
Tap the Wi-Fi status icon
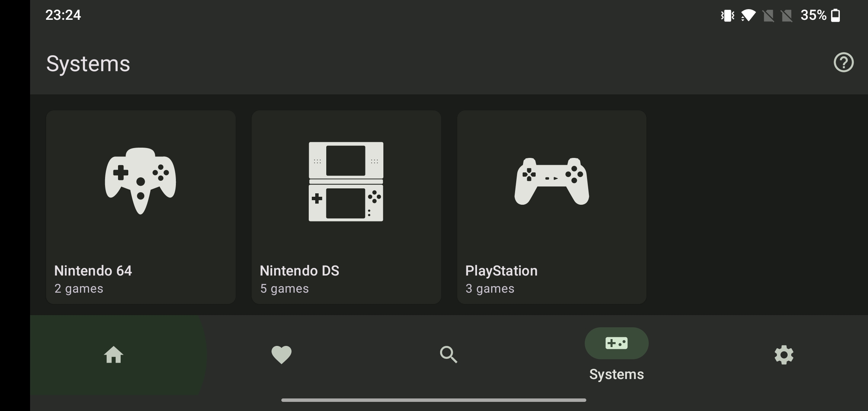[748, 15]
